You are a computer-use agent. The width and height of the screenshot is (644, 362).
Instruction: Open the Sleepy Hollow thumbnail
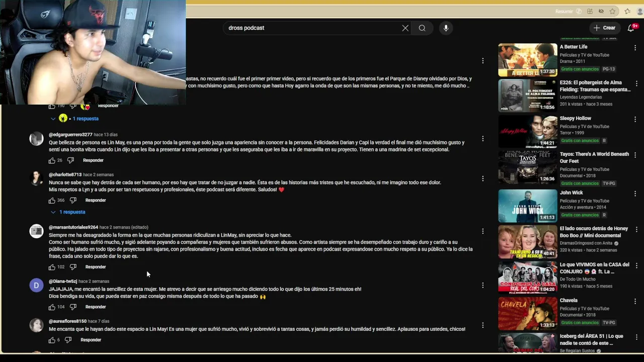tap(528, 131)
